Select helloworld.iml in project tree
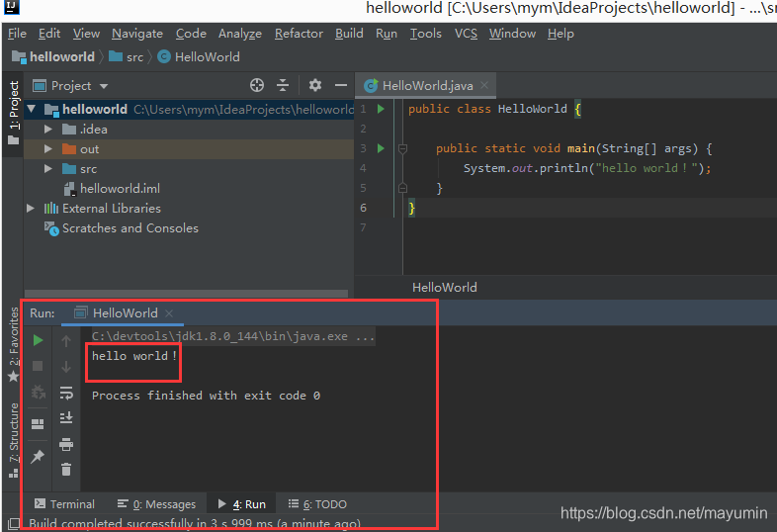This screenshot has height=532, width=777. (x=120, y=189)
